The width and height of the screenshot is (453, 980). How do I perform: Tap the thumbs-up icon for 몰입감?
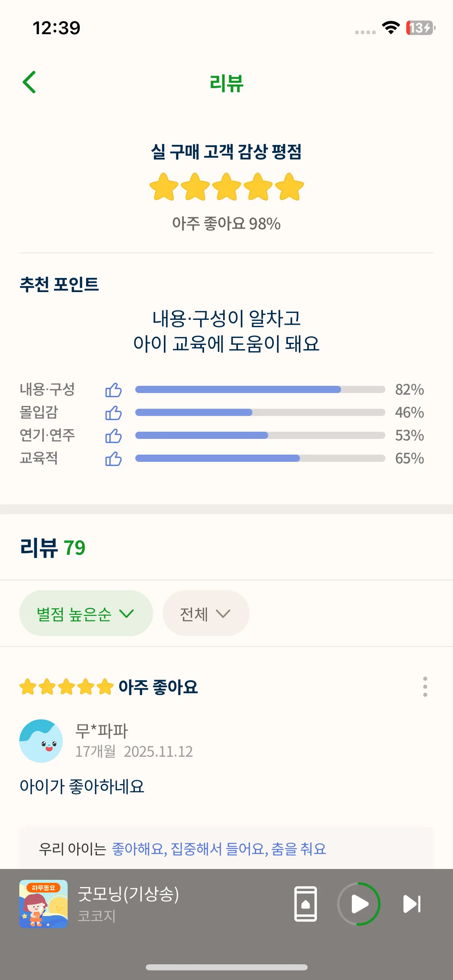click(x=113, y=413)
